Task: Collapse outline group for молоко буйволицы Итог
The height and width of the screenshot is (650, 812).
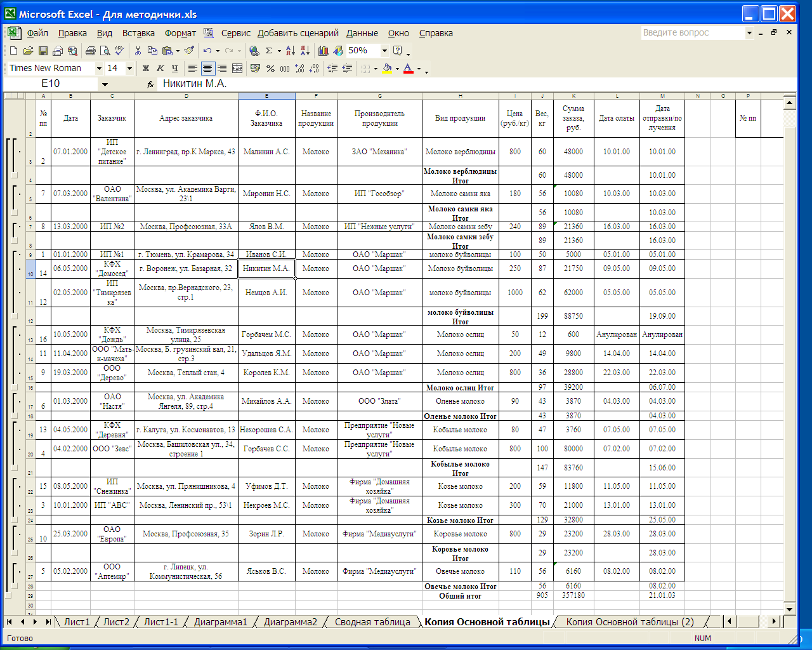Action: pos(14,315)
